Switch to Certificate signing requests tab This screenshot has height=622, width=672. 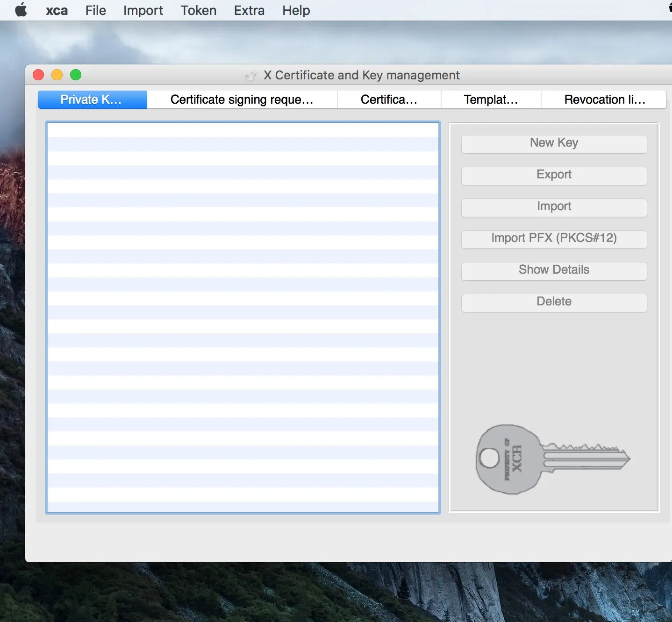click(242, 99)
